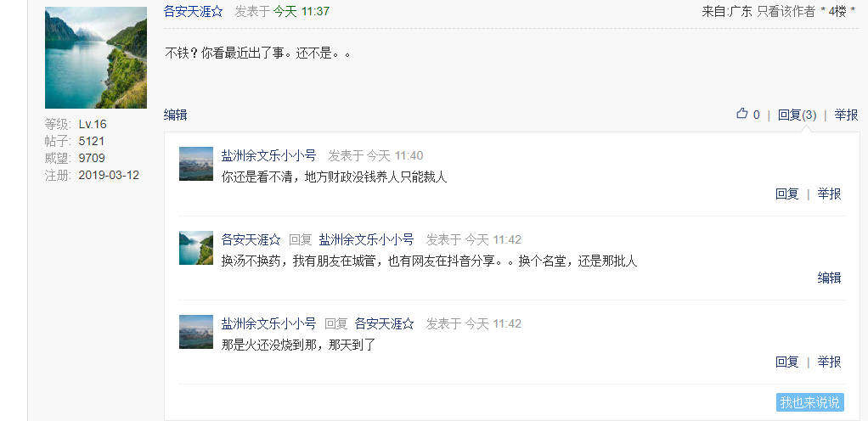Click 举报 on the first comment

pyautogui.click(x=829, y=194)
